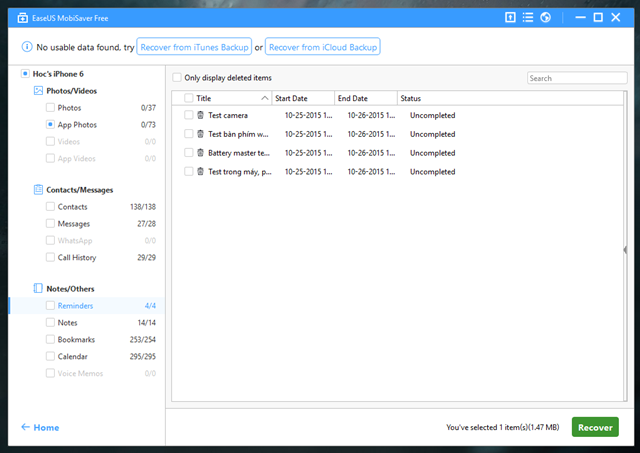Click trash icon beside Battery master
Screen dimensions: 640x453
[200, 153]
